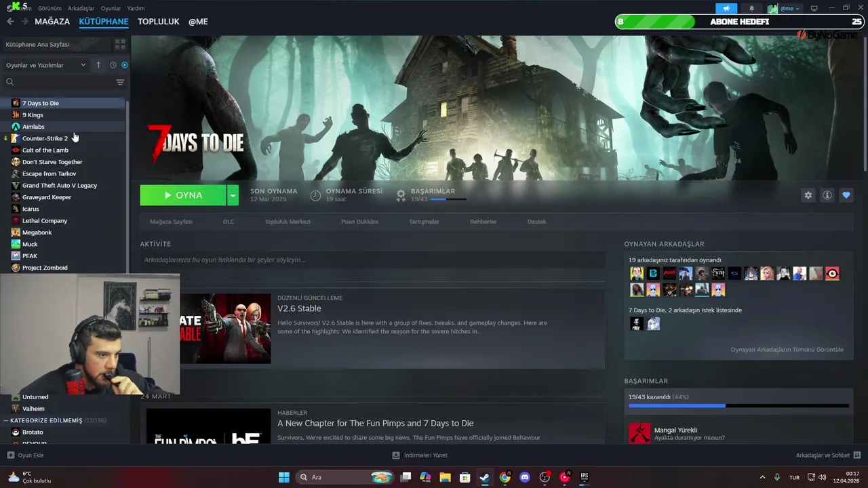Open the V2.6 Stable update post
This screenshot has width=868, height=488.
(299, 308)
